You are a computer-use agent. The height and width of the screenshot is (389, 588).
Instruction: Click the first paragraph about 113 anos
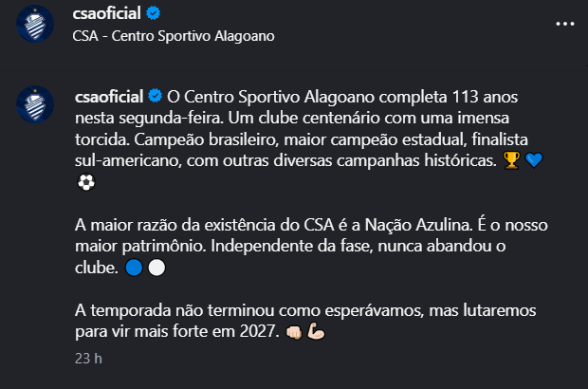click(x=309, y=139)
